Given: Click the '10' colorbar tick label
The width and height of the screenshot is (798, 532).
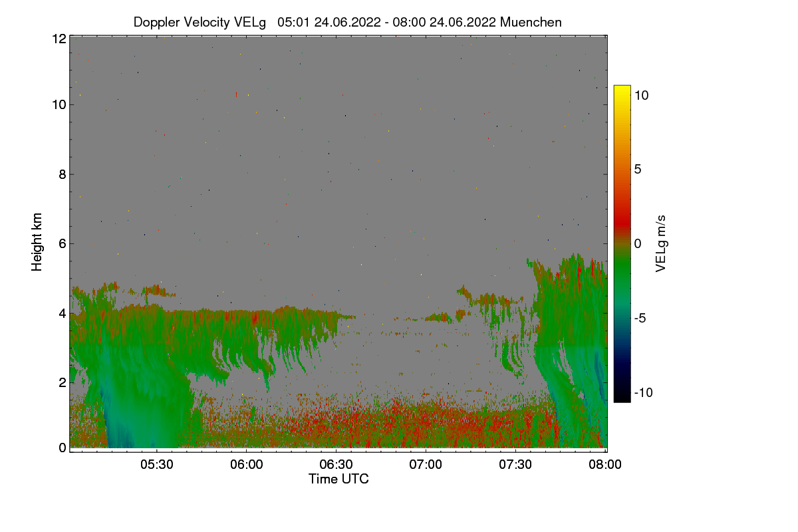Looking at the screenshot, I should [642, 95].
